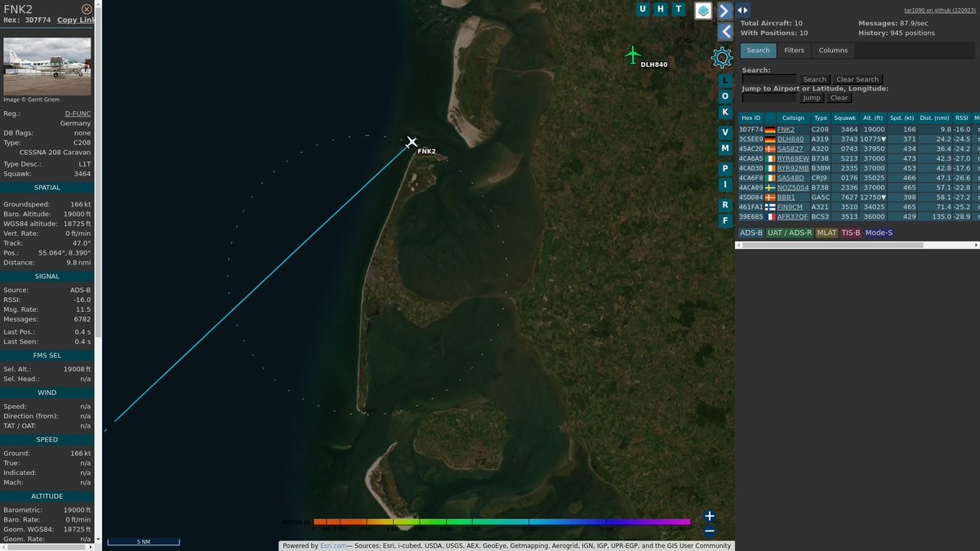Select the white FNK2 aircraft marker

(x=412, y=143)
